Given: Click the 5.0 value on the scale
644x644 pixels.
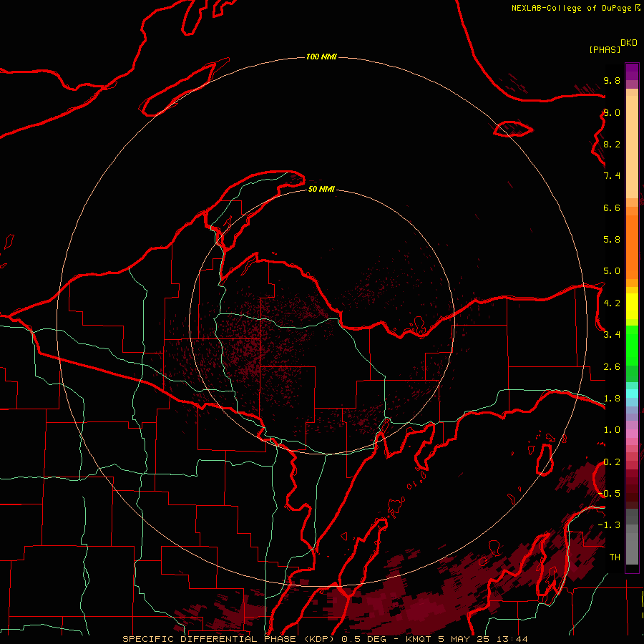Looking at the screenshot, I should click(612, 271).
